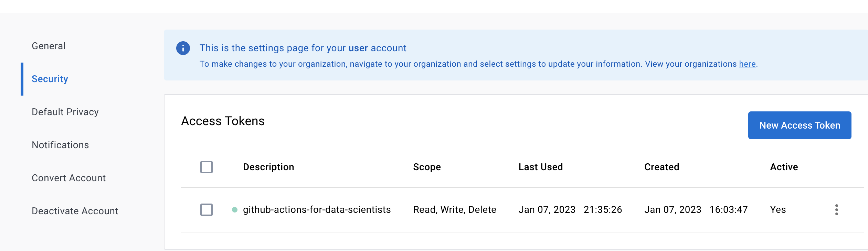Toggle the select-all tokens checkbox
The height and width of the screenshot is (251, 868).
207,167
